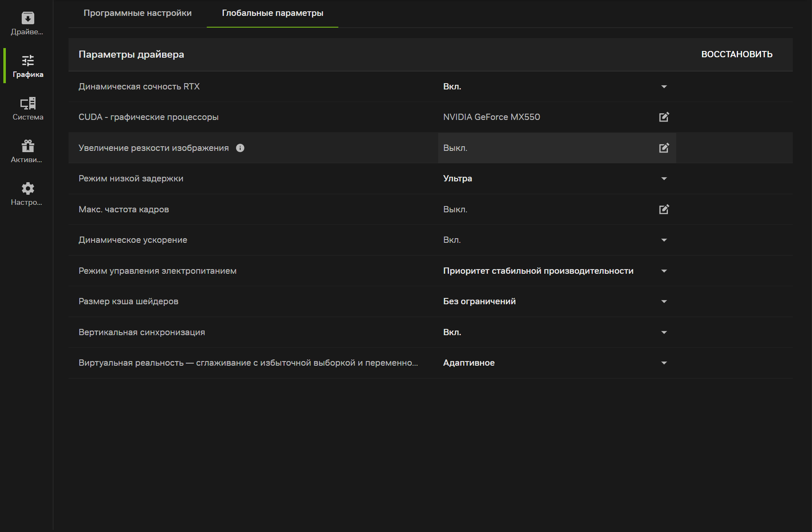This screenshot has width=812, height=532.
Task: Select the Глобальные параметры tab
Action: (x=272, y=13)
